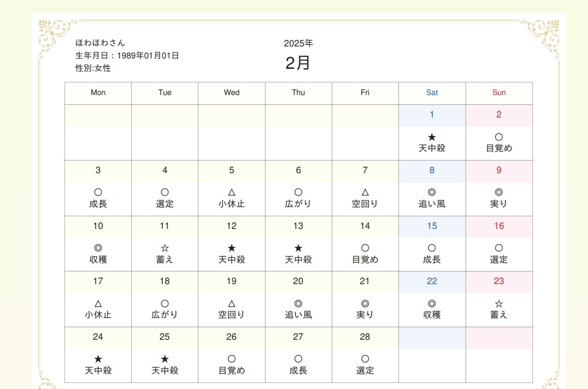588x389 pixels.
Task: Select the black star on February 12
Action: [x=232, y=248]
